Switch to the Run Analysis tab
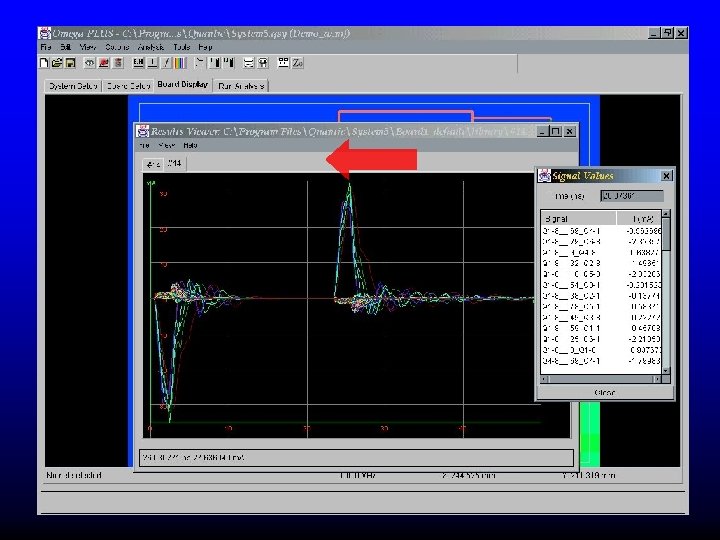 click(x=241, y=86)
